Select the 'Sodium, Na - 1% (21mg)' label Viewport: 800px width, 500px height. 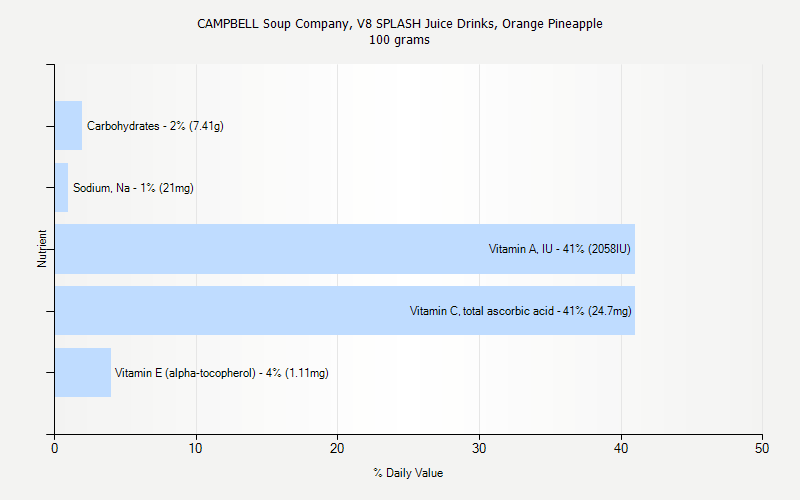[133, 188]
